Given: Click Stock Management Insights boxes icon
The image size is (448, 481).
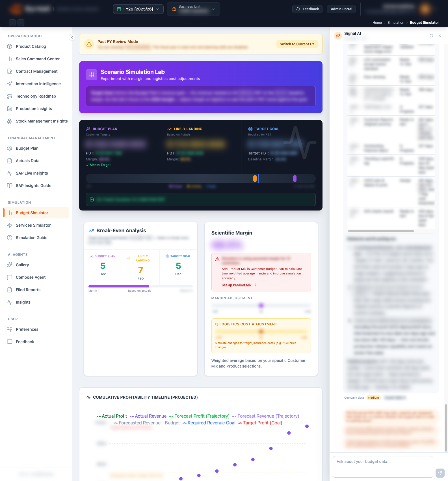Looking at the screenshot, I should [10, 121].
